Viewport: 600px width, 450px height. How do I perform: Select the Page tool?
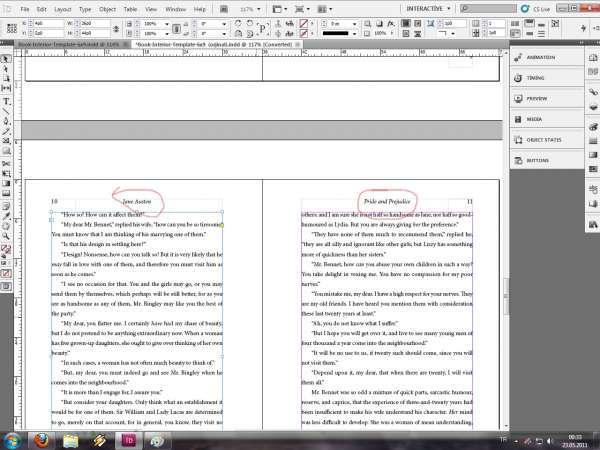[6, 78]
